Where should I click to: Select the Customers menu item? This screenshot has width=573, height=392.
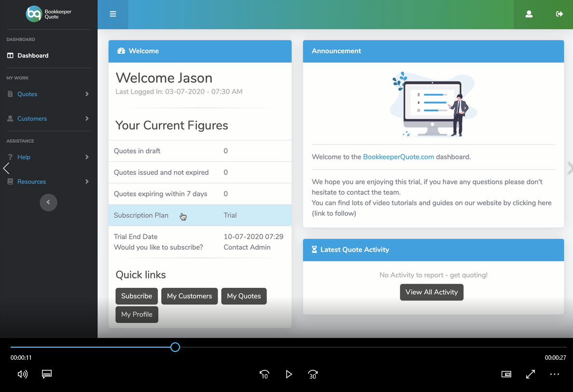click(32, 118)
